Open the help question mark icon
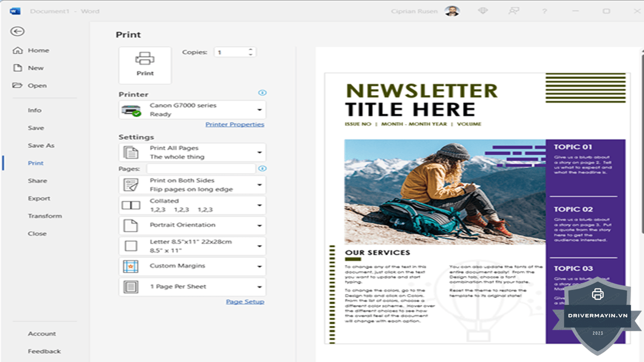 [544, 11]
